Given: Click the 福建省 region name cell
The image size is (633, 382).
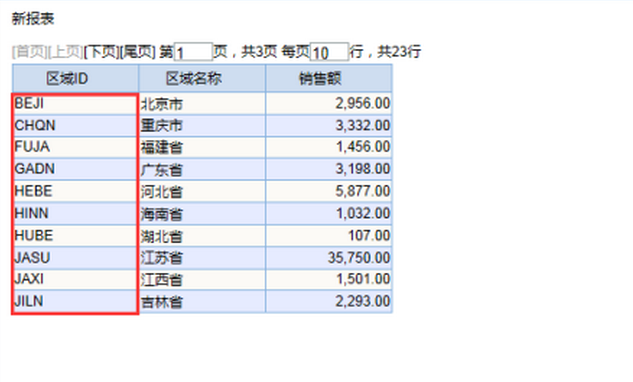Looking at the screenshot, I should 202,147.
